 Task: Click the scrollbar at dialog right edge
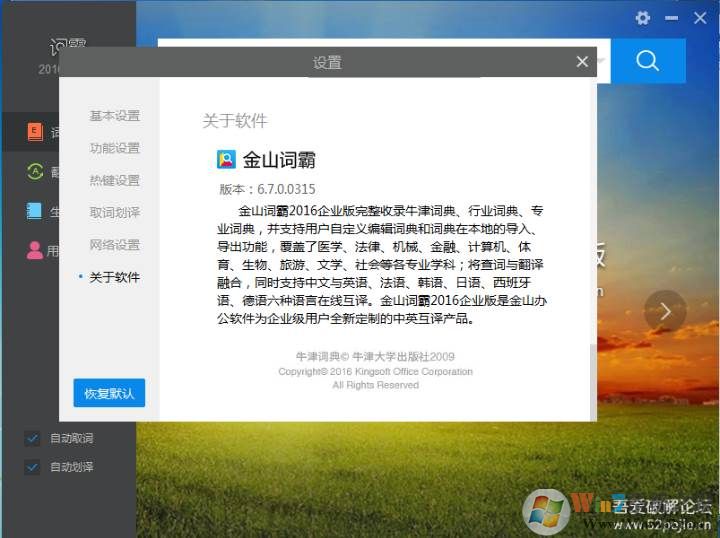pyautogui.click(x=593, y=381)
